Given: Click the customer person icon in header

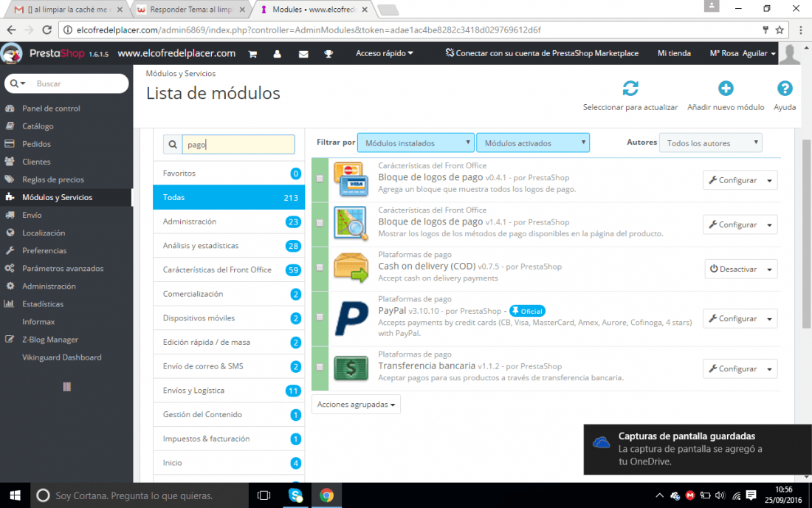Looking at the screenshot, I should [277, 54].
